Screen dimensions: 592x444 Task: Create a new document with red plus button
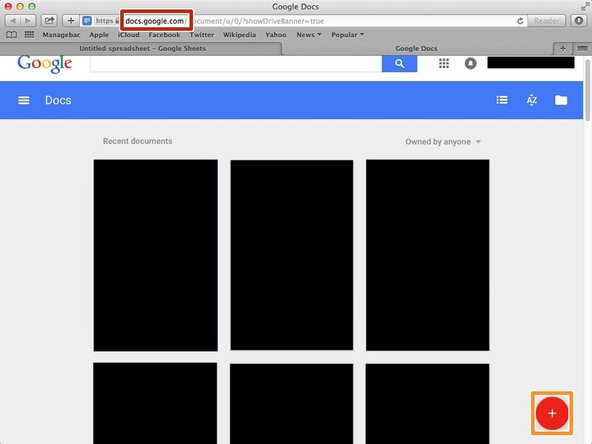pos(552,413)
